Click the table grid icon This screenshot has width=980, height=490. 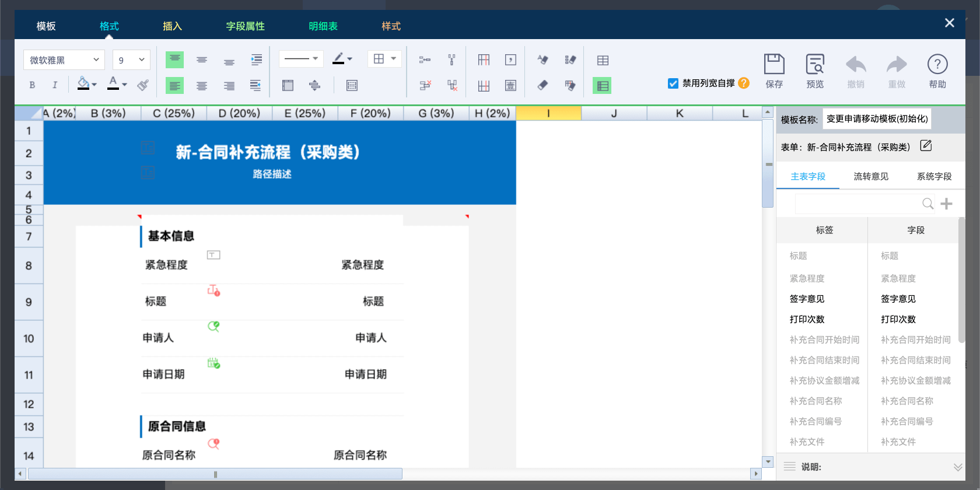tap(603, 60)
